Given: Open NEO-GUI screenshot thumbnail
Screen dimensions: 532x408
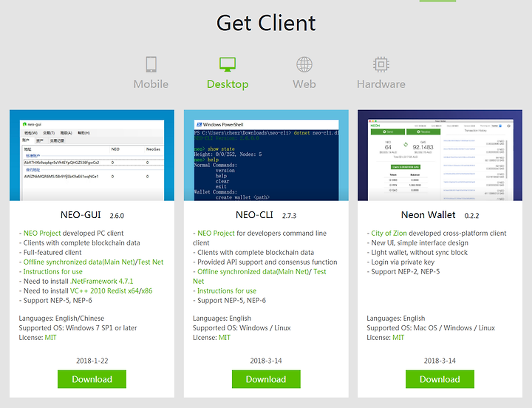Looking at the screenshot, I should point(92,155).
